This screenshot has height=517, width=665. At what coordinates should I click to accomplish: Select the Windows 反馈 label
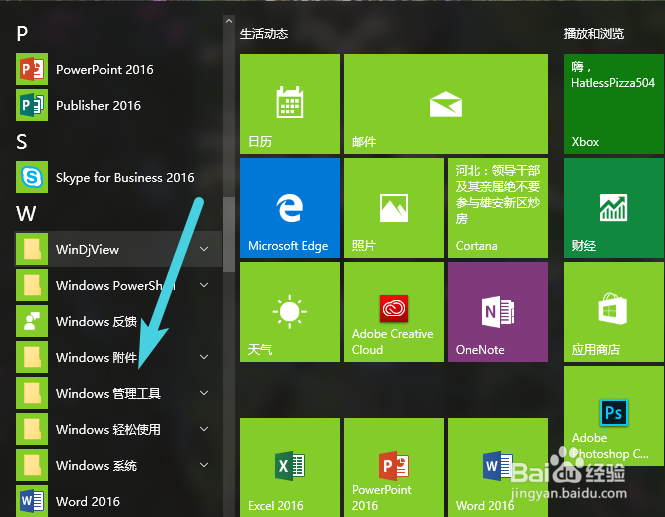[x=97, y=321]
